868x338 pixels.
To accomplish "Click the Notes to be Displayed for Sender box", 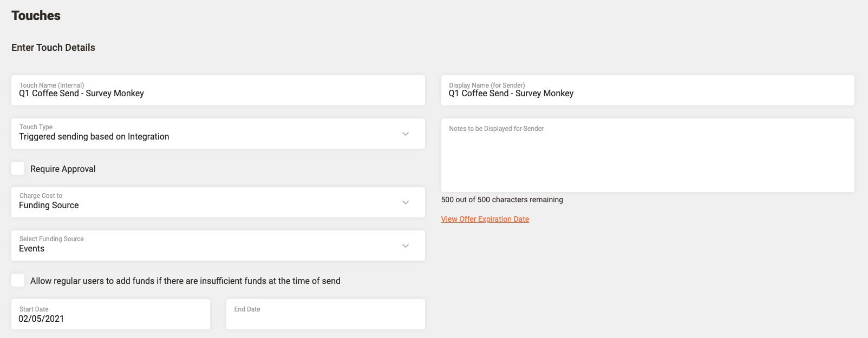I will (647, 157).
